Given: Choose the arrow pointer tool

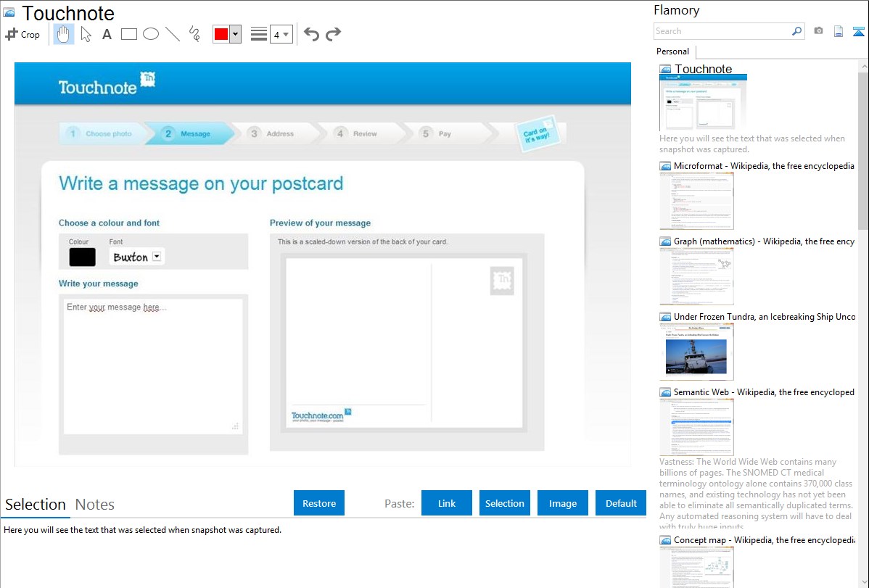Looking at the screenshot, I should point(86,34).
